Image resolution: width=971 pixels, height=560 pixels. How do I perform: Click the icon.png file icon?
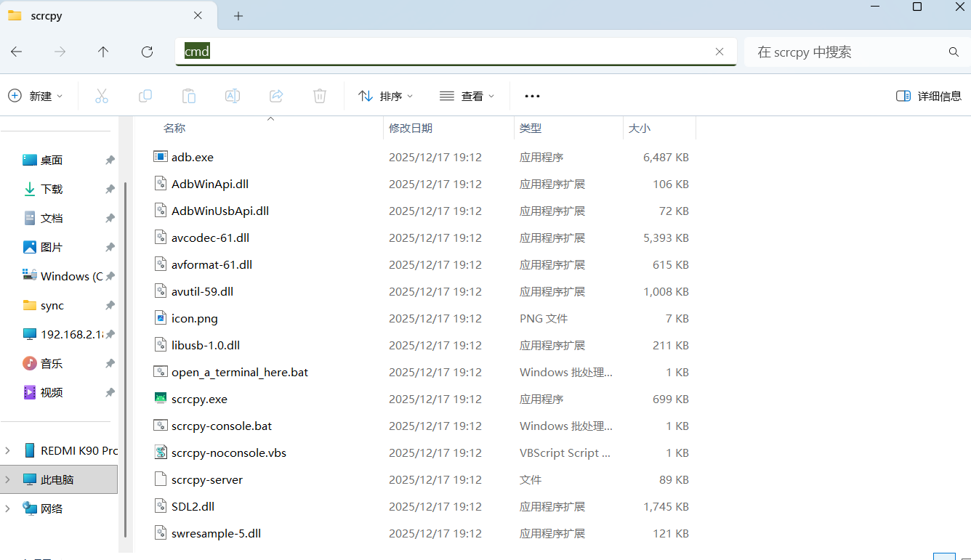point(161,318)
